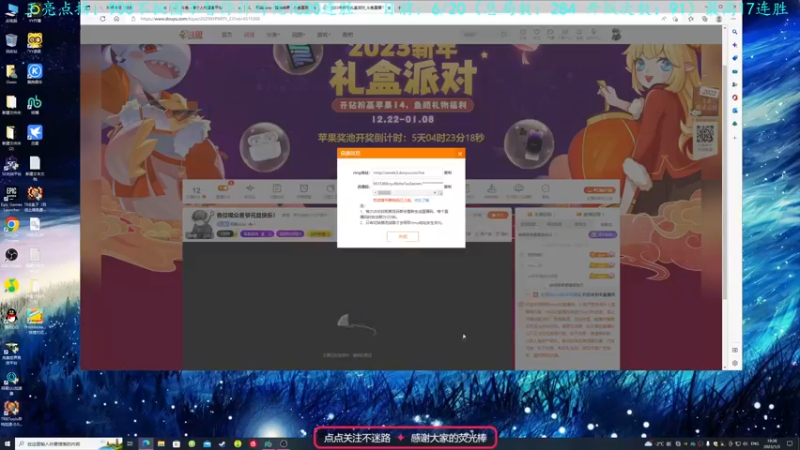Click the browser home icon
Screen dimensions: 800x450
(x=117, y=19)
